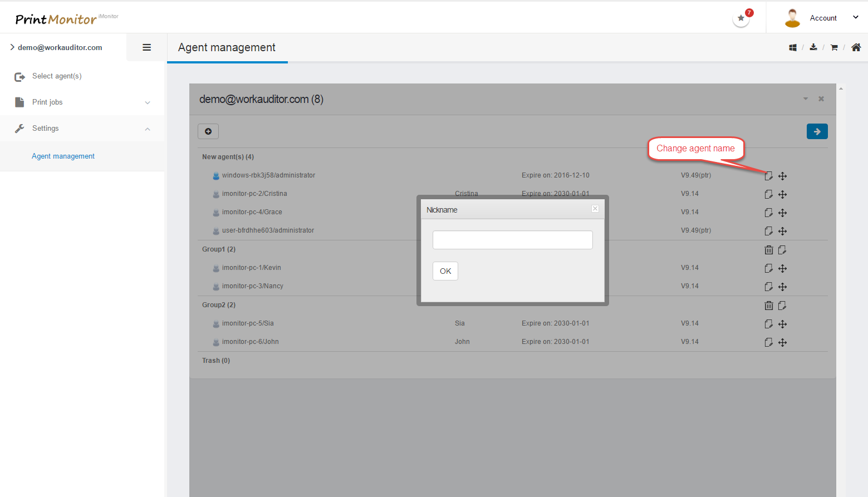Delete Group1 using trash icon
The width and height of the screenshot is (868, 497).
[768, 250]
